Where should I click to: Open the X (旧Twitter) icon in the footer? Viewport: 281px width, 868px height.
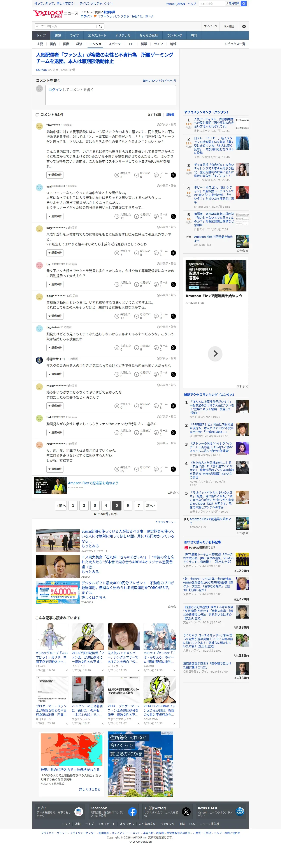(x=186, y=812)
